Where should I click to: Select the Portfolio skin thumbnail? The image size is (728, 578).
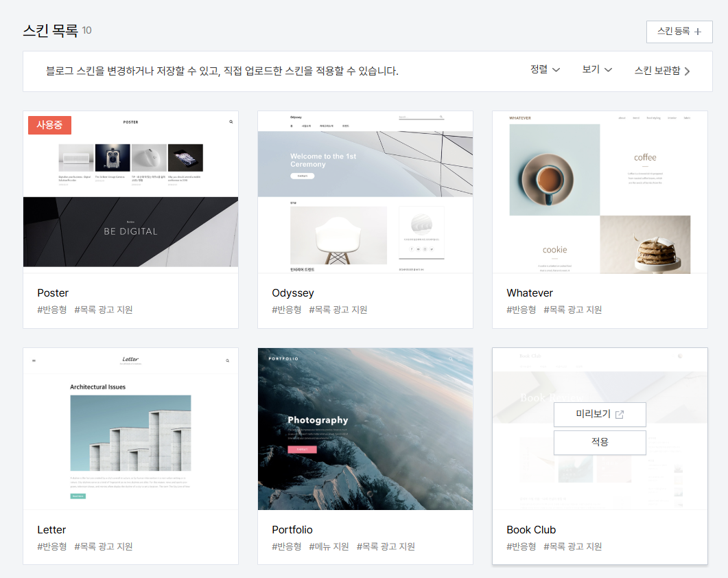pyautogui.click(x=366, y=428)
